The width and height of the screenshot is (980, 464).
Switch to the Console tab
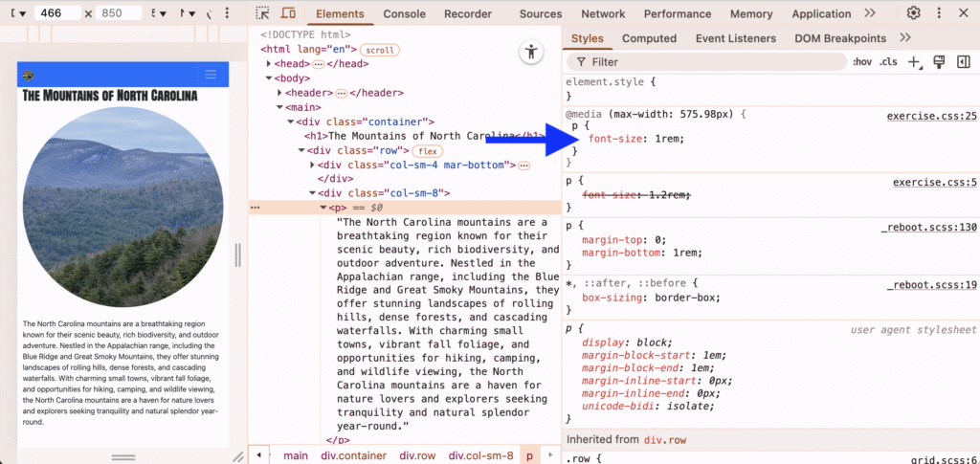405,13
